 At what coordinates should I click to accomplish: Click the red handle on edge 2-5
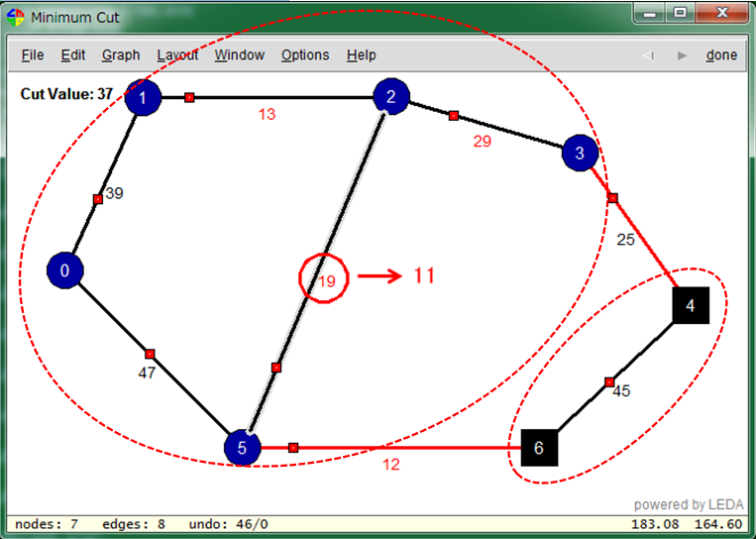(276, 368)
